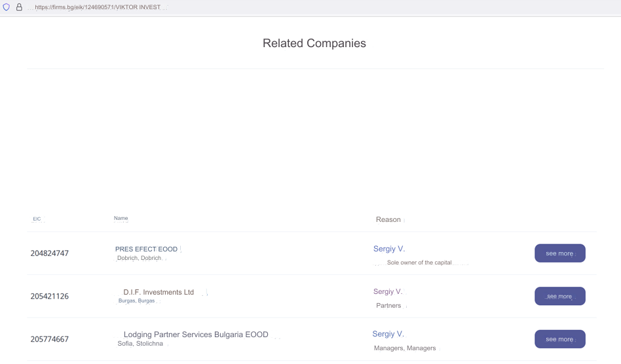Click the Name column header
This screenshot has height=364, width=621.
coord(121,218)
